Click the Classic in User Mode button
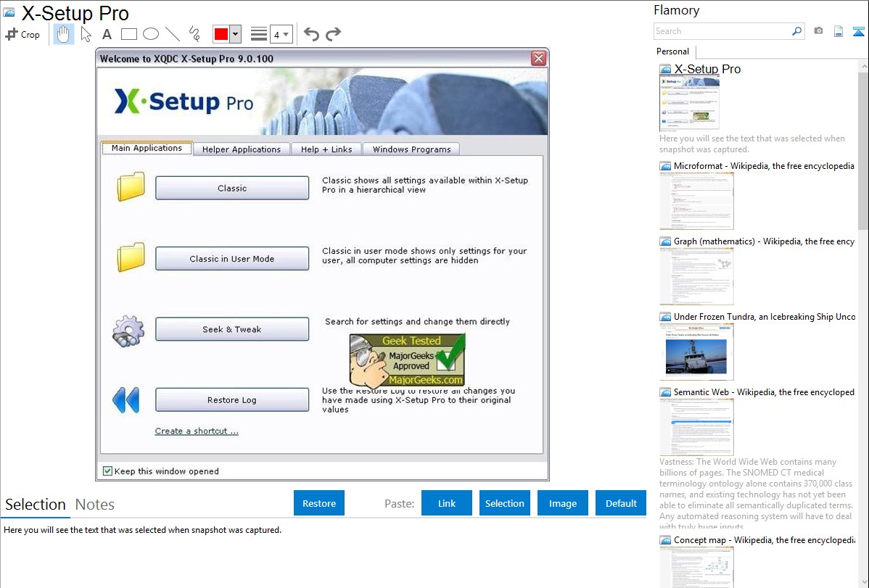Image resolution: width=869 pixels, height=588 pixels. [232, 258]
